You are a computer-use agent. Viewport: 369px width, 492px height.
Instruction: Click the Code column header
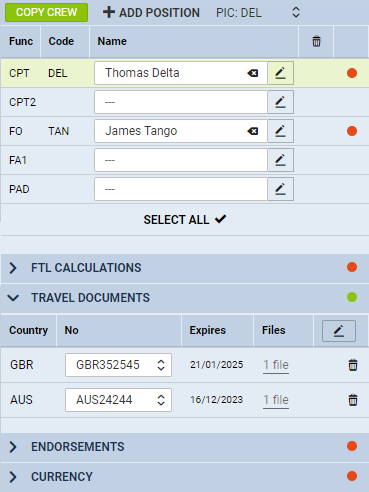(61, 41)
